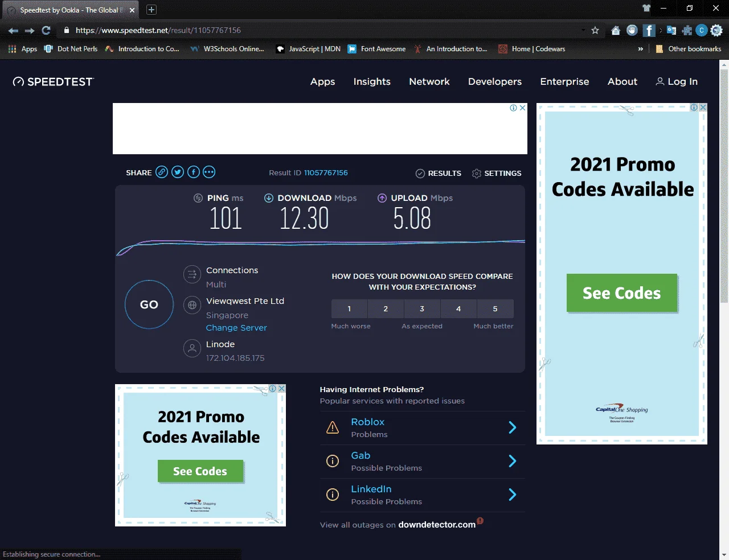Open more share options (three dots)
Viewport: 729px width, 560px height.
[x=209, y=172]
